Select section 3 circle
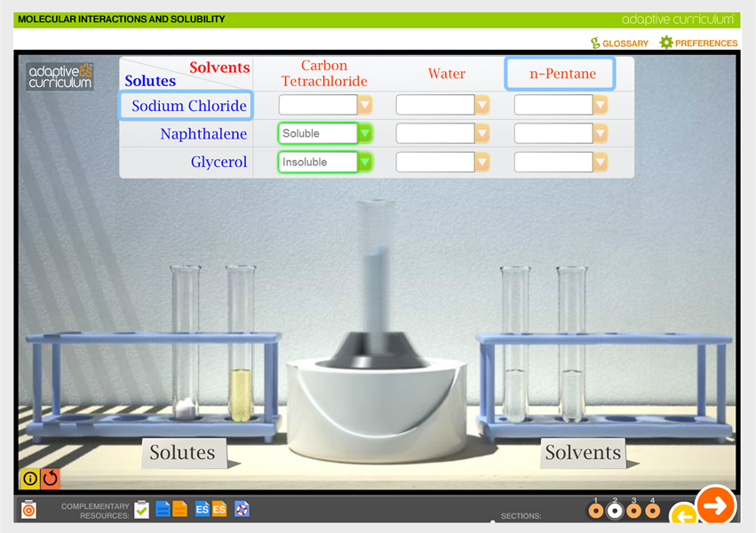Viewport: 756px width, 533px height. [x=633, y=510]
